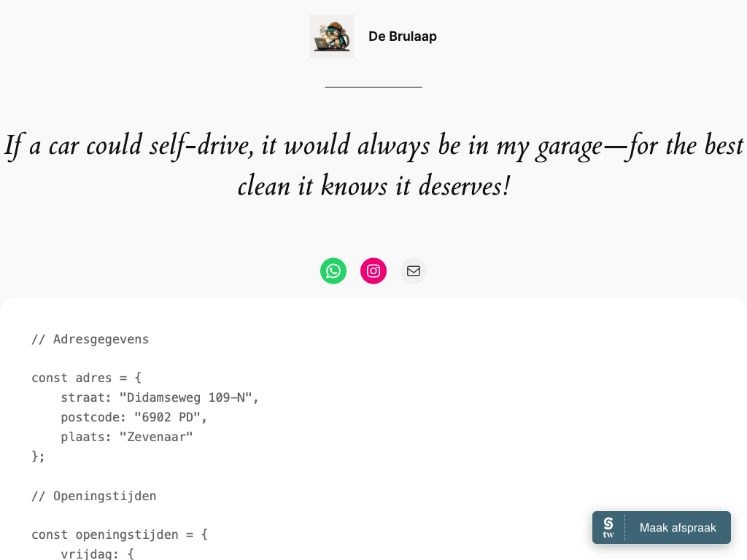Click the S tw icon in appointment widget
Screen dimensions: 747x560
[x=608, y=527]
